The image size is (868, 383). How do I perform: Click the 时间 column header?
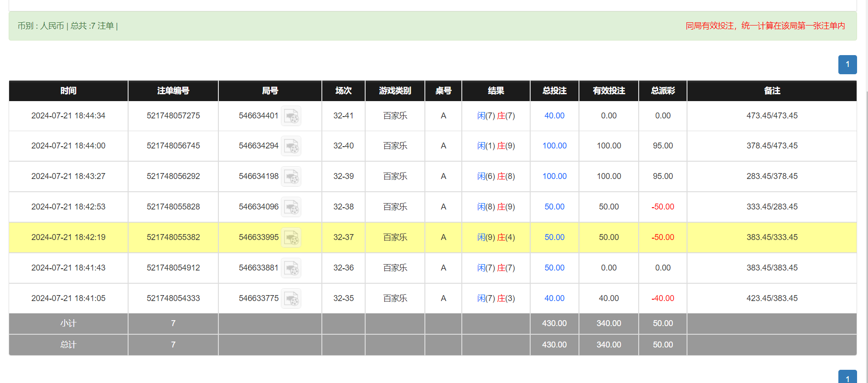68,91
